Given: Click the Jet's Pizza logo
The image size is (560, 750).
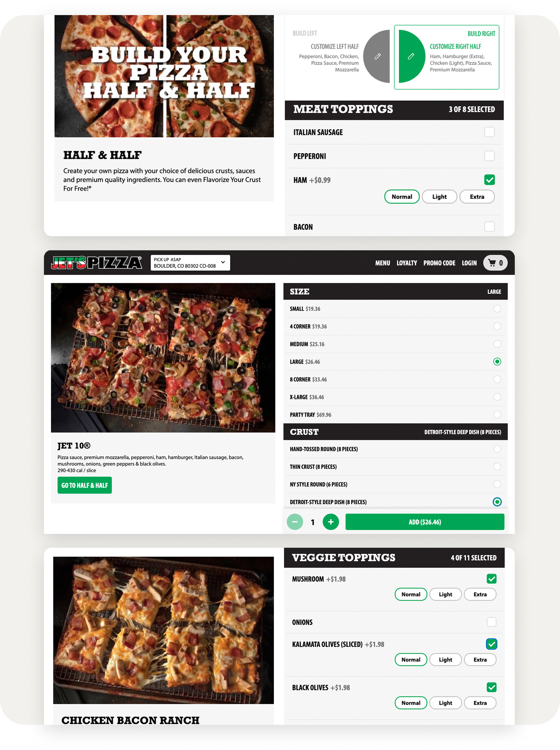Looking at the screenshot, I should click(97, 263).
